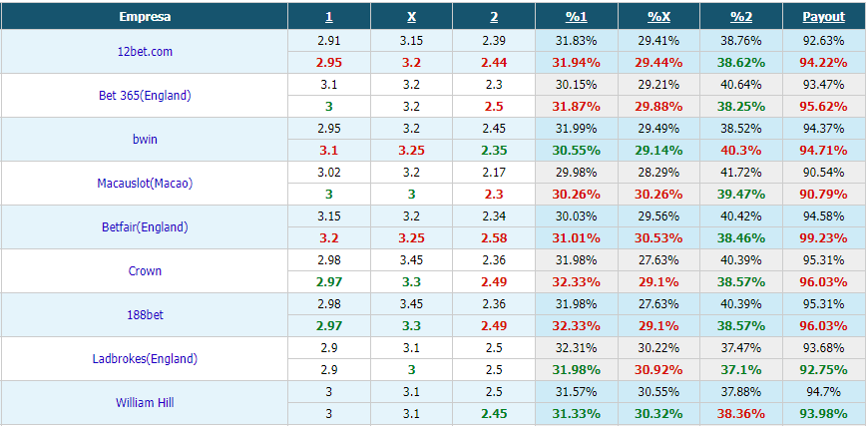Image resolution: width=868 pixels, height=426 pixels.
Task: Sort by the %2 column header
Action: (741, 17)
